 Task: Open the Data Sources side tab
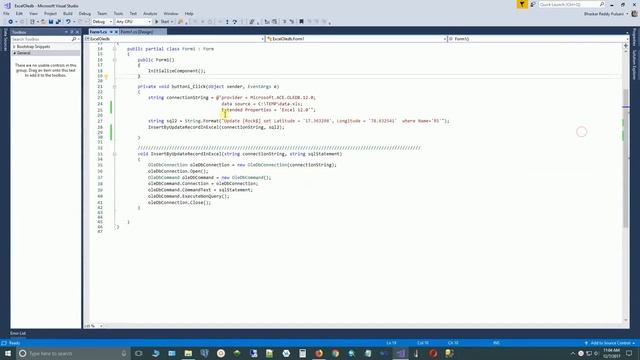click(x=5, y=40)
